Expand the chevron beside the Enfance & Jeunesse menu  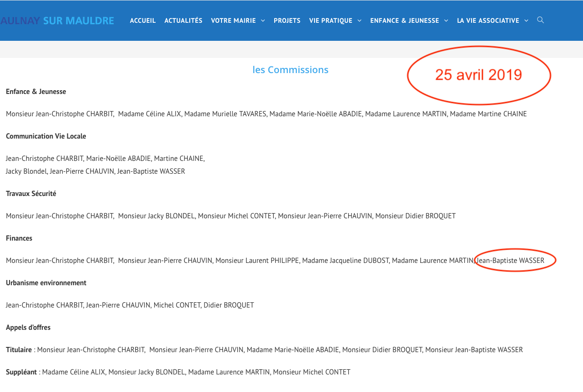click(x=446, y=21)
